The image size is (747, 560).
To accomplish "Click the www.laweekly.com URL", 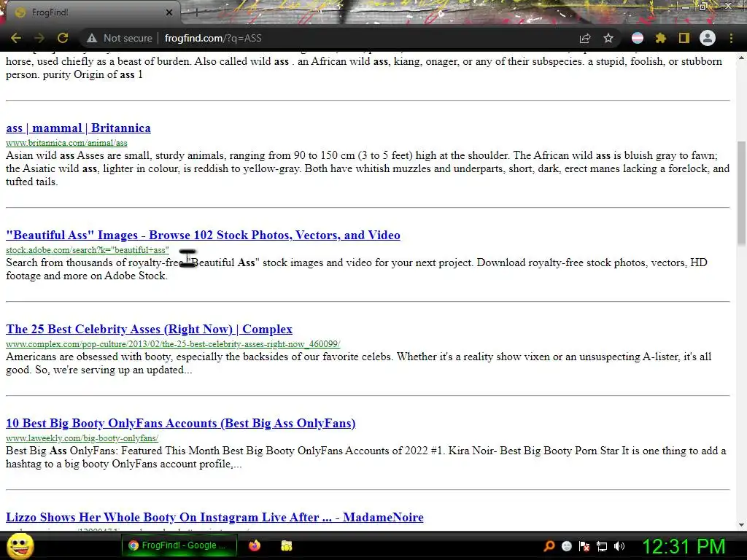I will coord(82,438).
